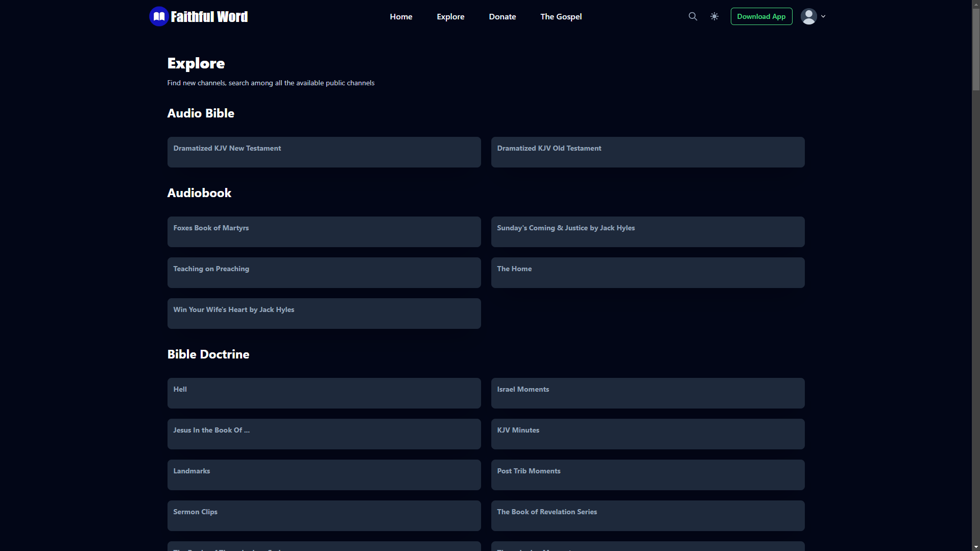Click the Bible Doctrine section heading

pos(208,354)
